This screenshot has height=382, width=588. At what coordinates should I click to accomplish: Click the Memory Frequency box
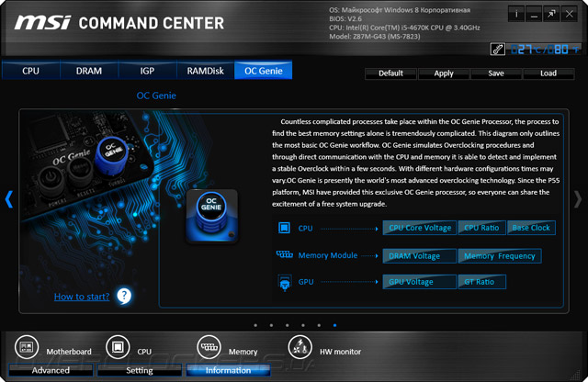500,255
